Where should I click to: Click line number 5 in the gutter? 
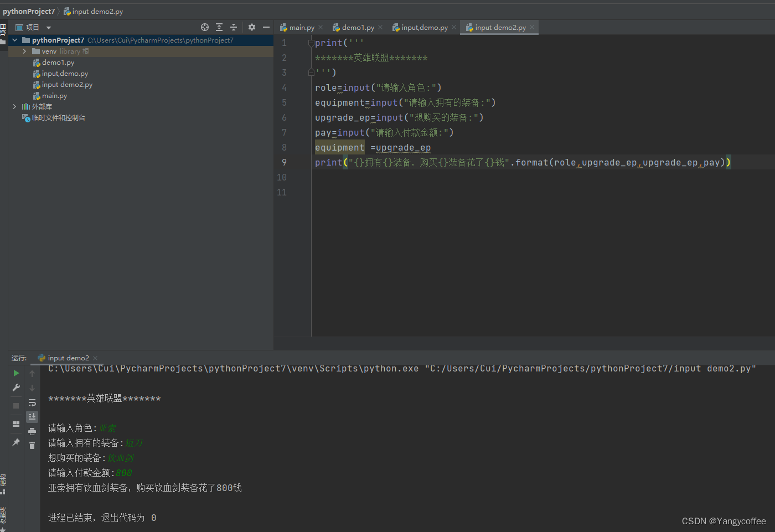pos(284,102)
